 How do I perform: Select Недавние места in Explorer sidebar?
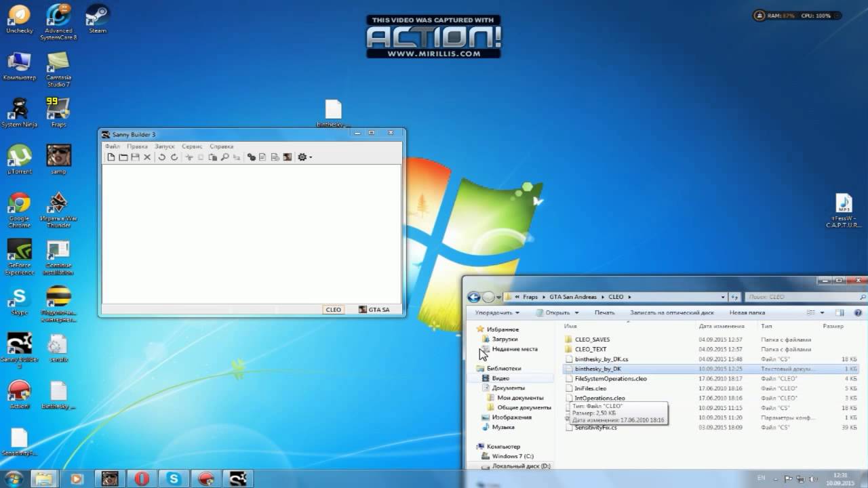pos(515,349)
